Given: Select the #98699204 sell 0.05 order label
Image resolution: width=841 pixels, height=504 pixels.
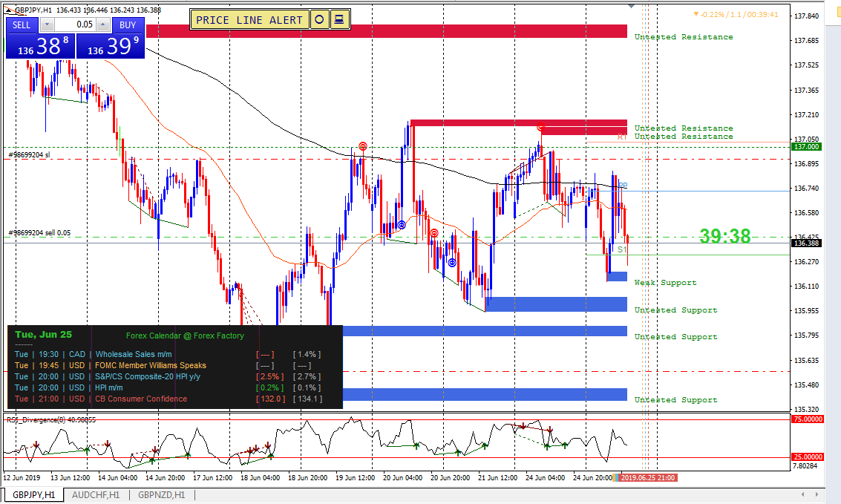Looking at the screenshot, I should point(39,232).
